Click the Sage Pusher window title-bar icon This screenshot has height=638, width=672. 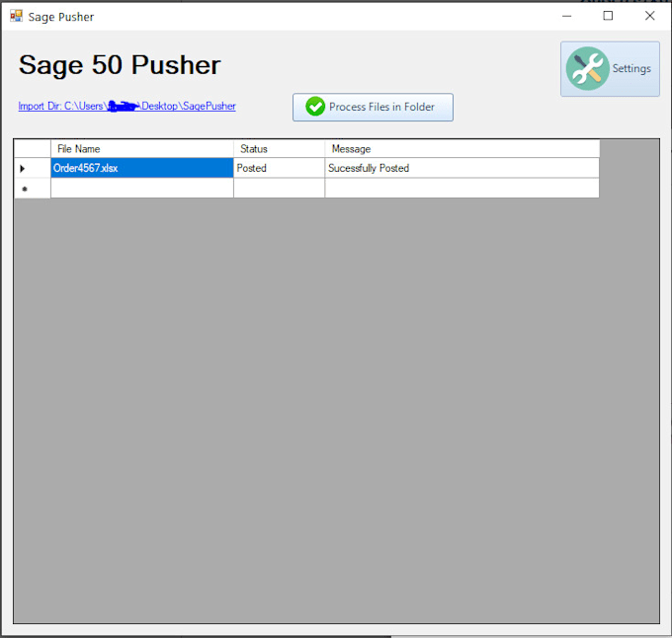coord(16,16)
